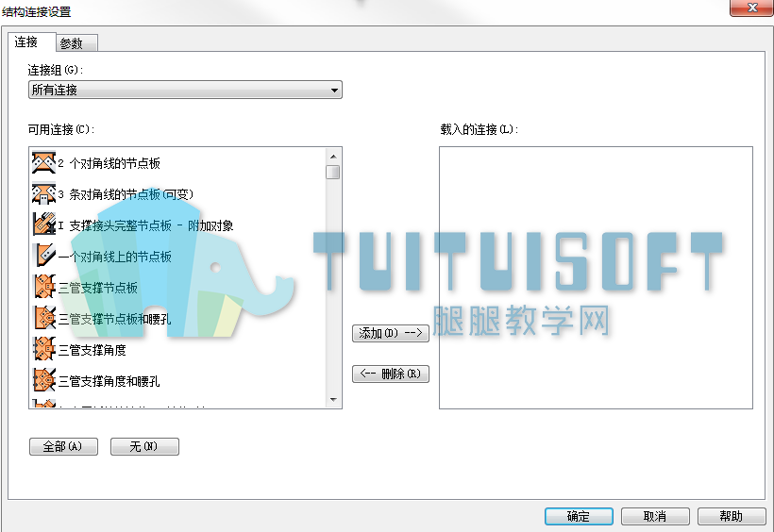
Task: Click the 全部(A) select all button
Action: 63,446
